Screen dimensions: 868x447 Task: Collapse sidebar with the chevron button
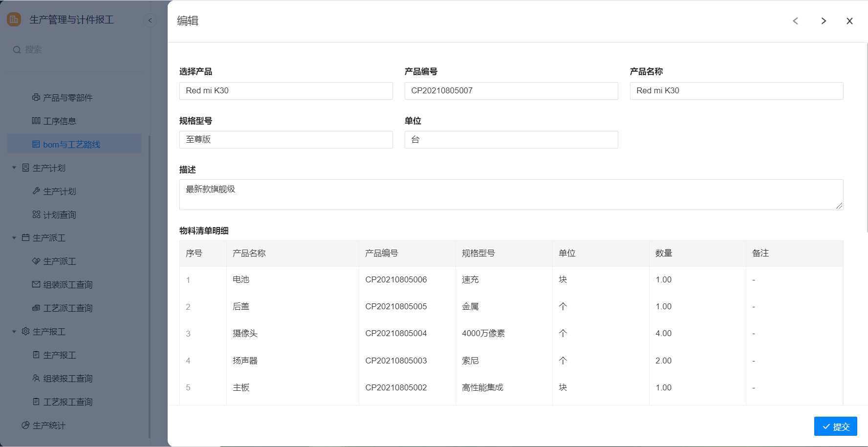point(150,20)
